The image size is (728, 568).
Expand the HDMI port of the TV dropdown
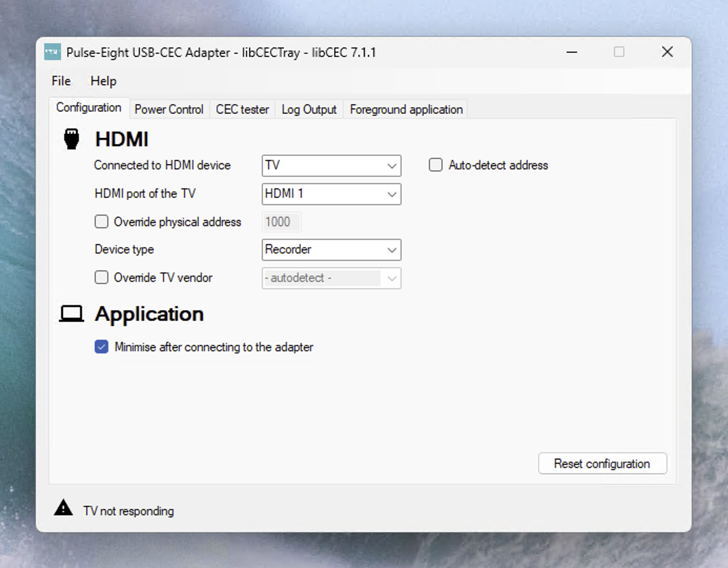pos(332,194)
